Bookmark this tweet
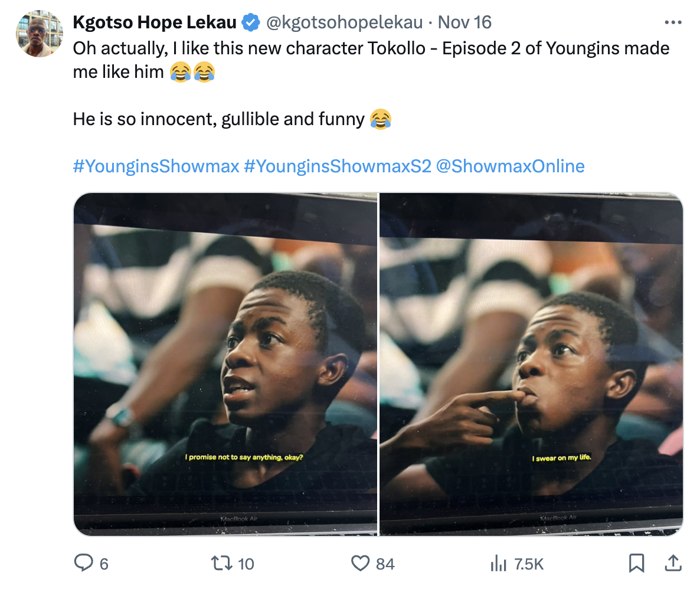 (x=636, y=564)
